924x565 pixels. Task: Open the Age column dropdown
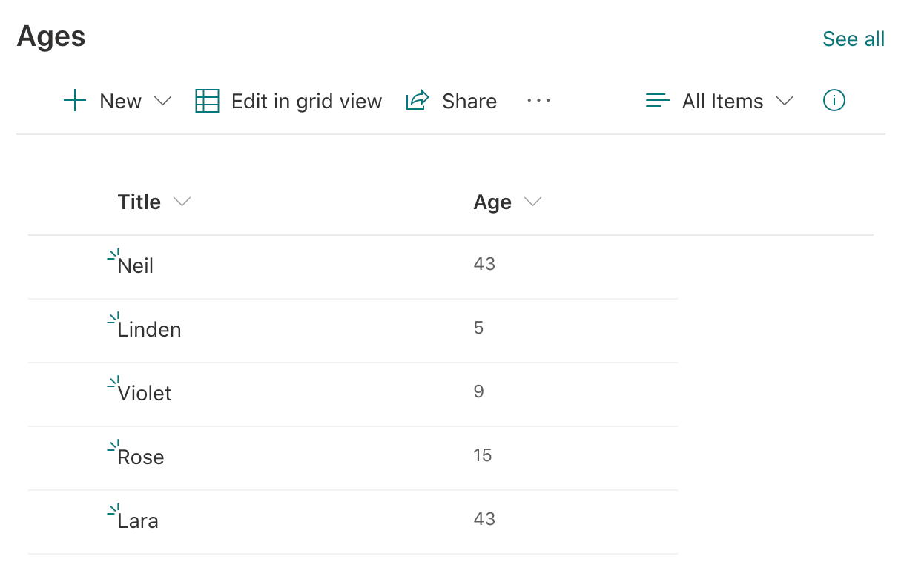[x=532, y=201]
